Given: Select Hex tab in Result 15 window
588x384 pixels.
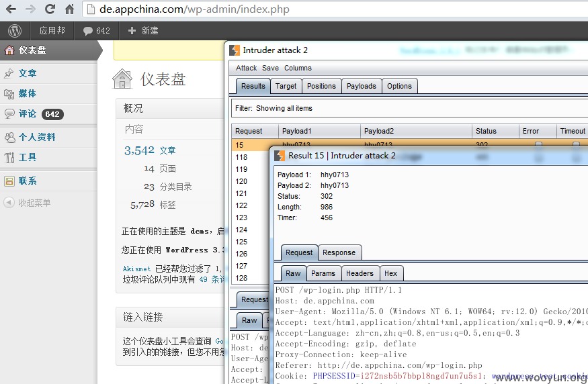Looking at the screenshot, I should (x=390, y=273).
